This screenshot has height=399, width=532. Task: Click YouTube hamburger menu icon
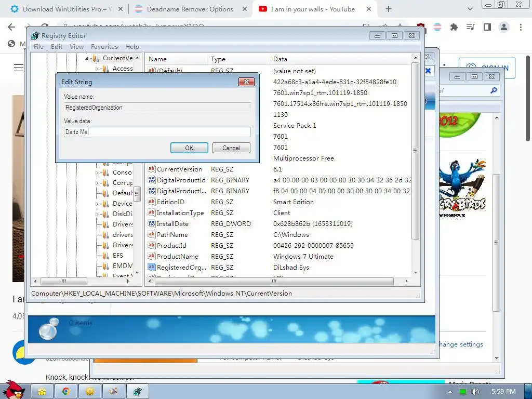[x=19, y=68]
